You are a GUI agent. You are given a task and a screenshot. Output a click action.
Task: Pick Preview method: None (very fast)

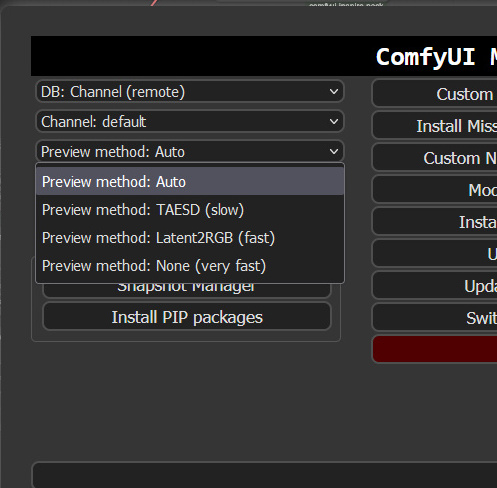click(190, 266)
